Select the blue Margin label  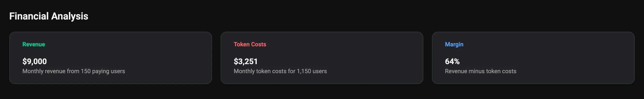coord(454,44)
